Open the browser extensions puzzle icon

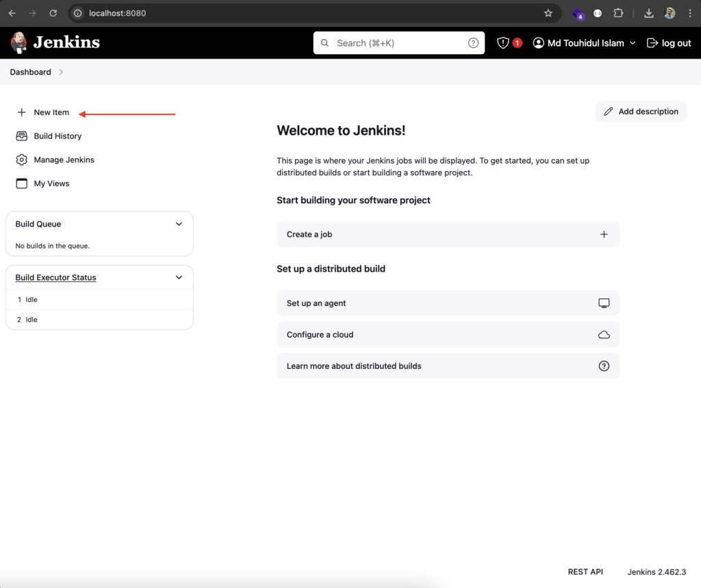(x=618, y=14)
